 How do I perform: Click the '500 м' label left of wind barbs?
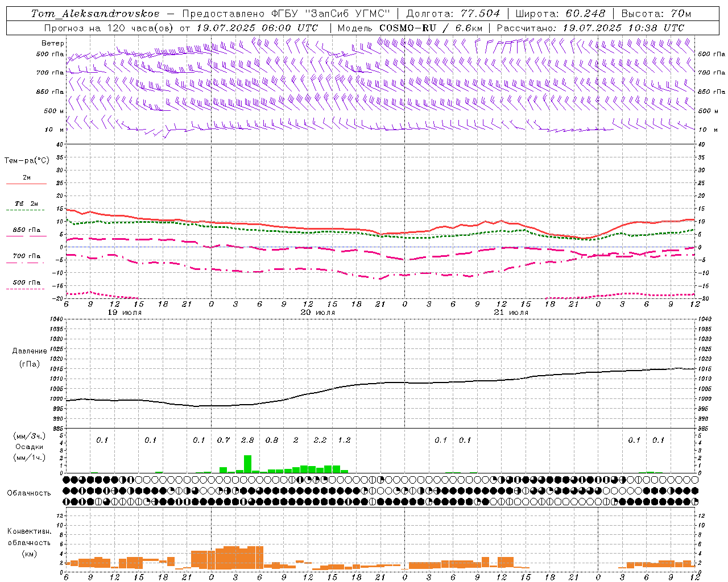pos(54,111)
